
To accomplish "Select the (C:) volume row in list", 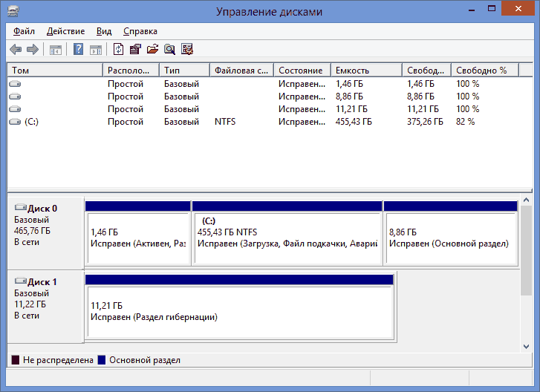I will 31,122.
